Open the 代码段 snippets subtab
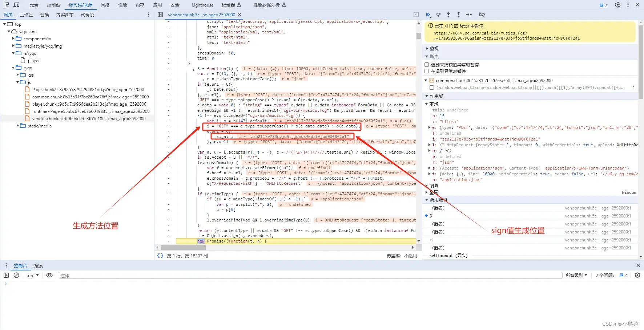The width and height of the screenshot is (644, 330). pos(87,15)
